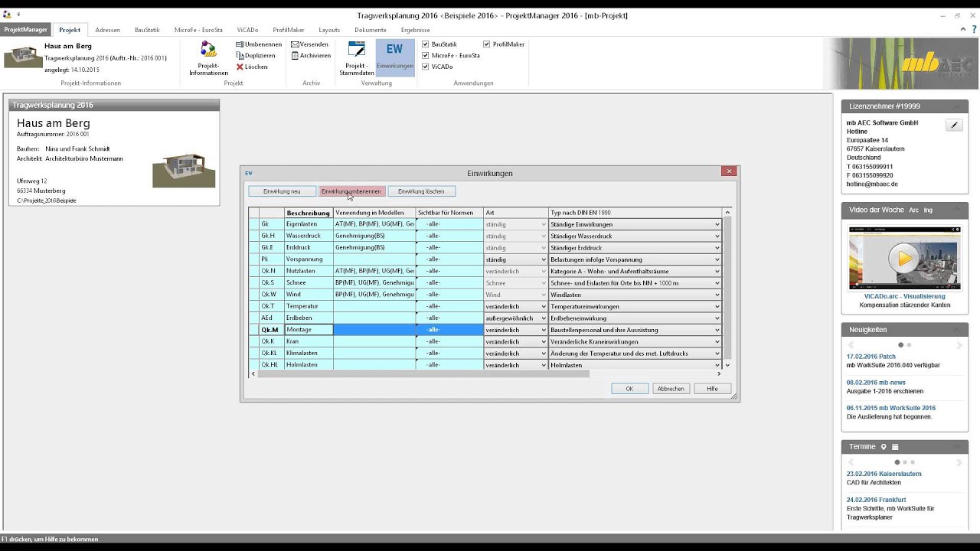Open Projekt-Informationen ribbon icon
This screenshot has height=551, width=980.
[x=208, y=51]
